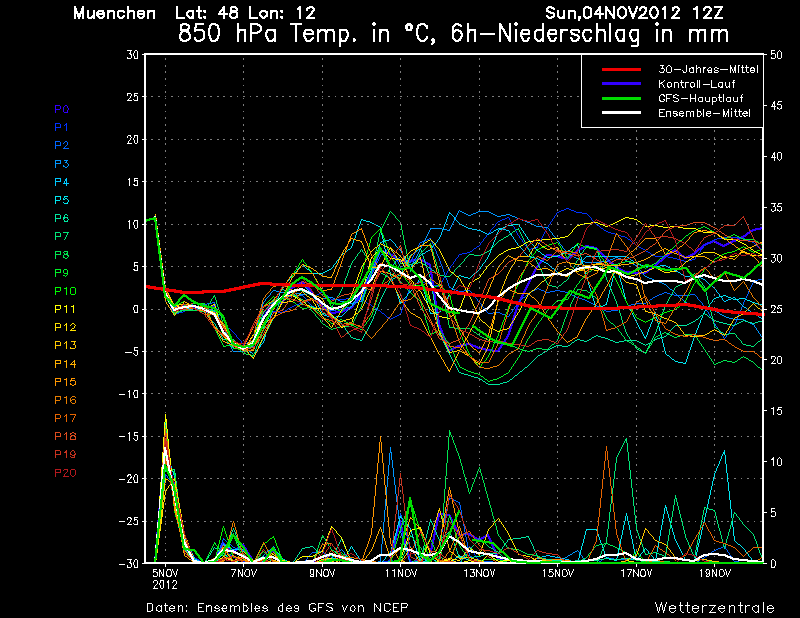
Task: Click the '7NOV' x-axis label
Action: point(243,573)
